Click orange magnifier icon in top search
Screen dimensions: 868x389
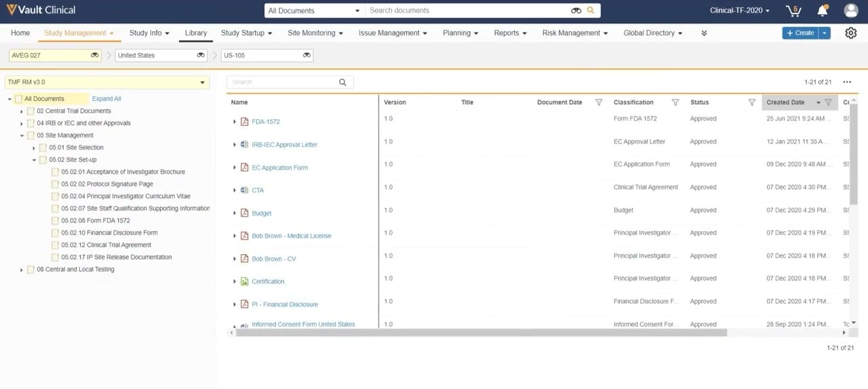pos(591,11)
